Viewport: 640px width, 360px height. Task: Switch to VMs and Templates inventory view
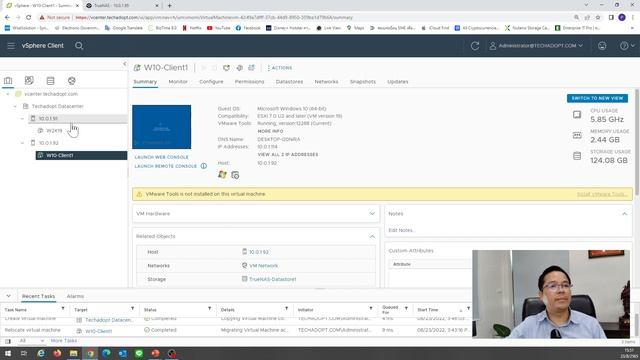29,80
